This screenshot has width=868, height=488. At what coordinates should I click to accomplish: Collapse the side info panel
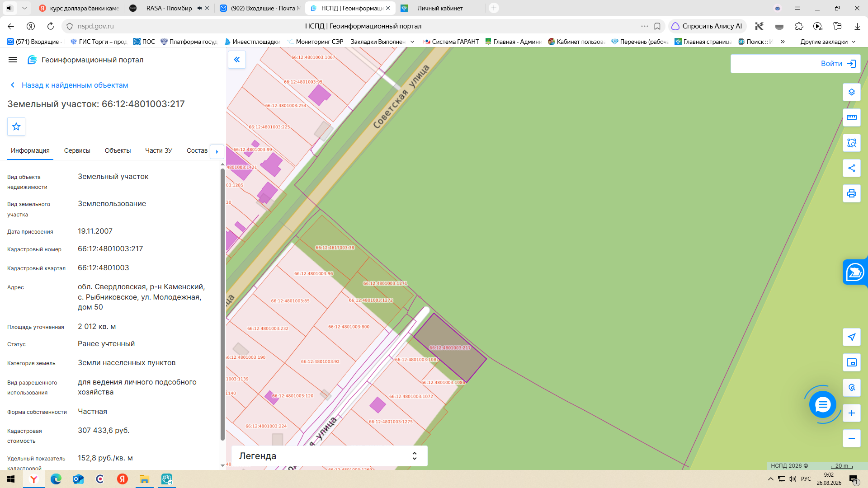tap(237, 60)
